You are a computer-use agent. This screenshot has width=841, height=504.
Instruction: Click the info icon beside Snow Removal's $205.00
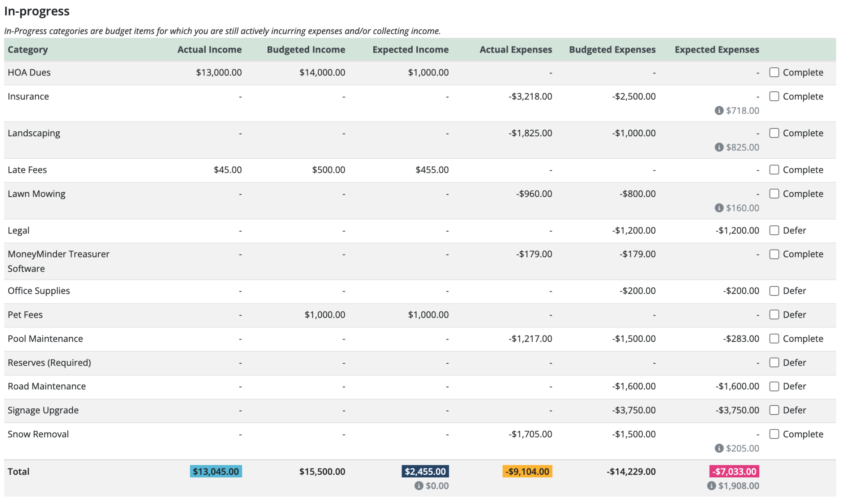click(719, 448)
